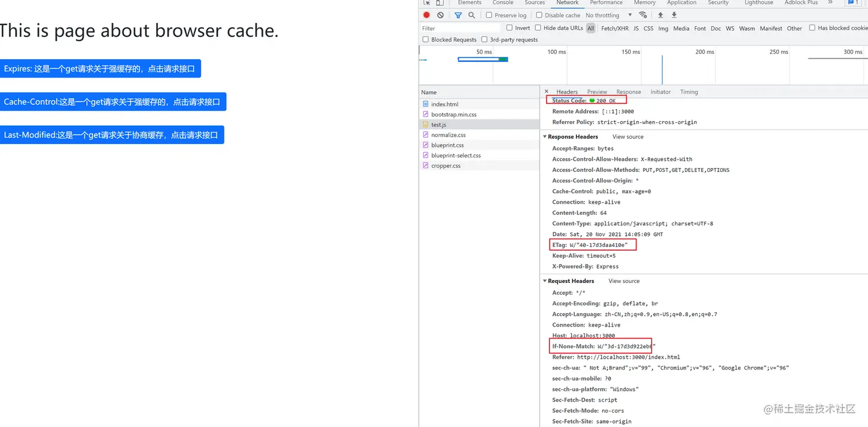This screenshot has height=427, width=868.
Task: Open the Memory tab
Action: tap(645, 2)
